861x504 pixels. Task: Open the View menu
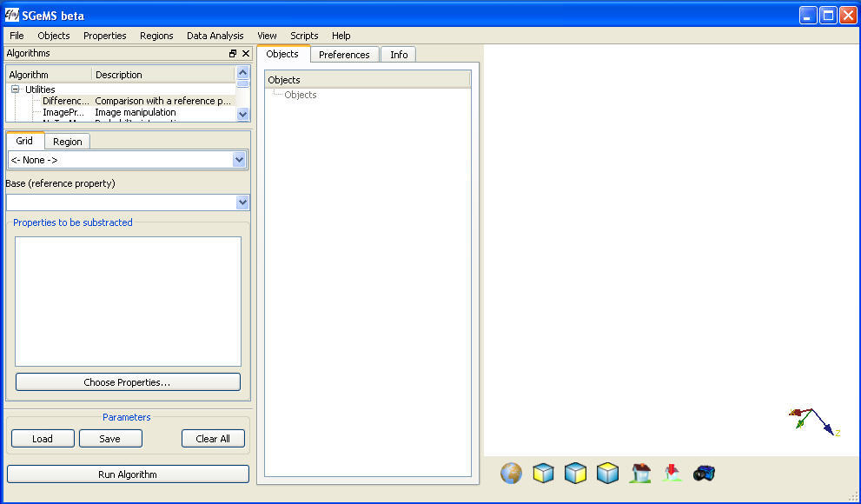point(267,36)
